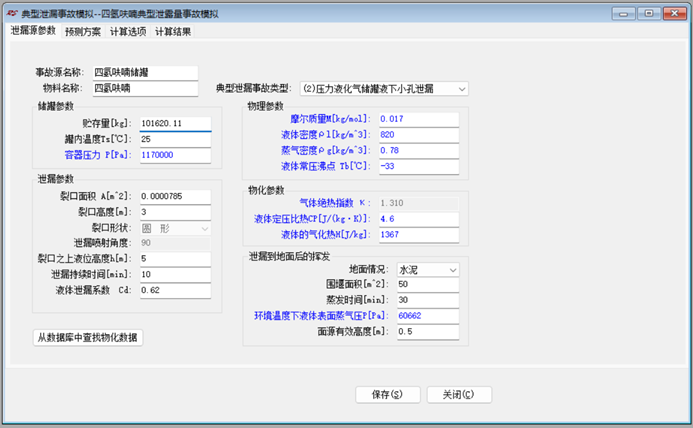Click the 关闭(C) button
The image size is (693, 428).
point(459,394)
